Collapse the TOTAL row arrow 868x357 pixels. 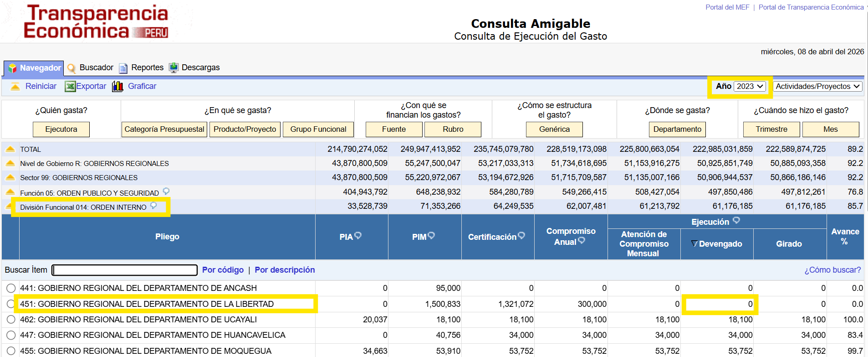click(x=10, y=149)
